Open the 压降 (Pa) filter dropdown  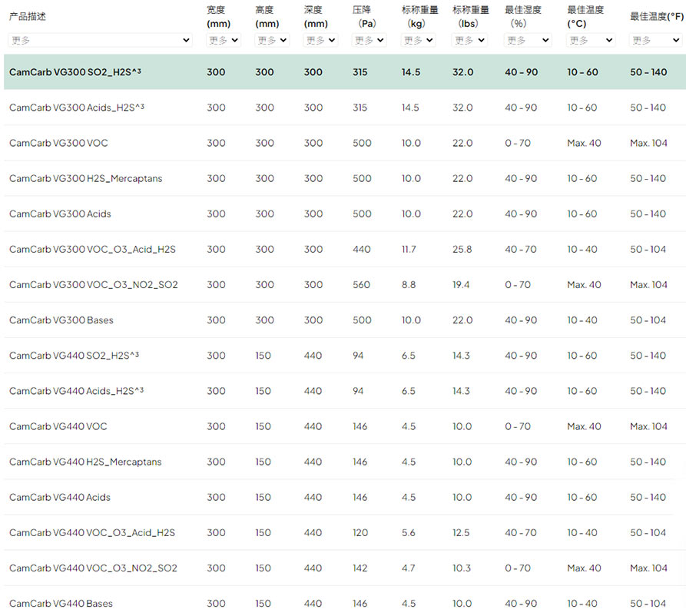pyautogui.click(x=369, y=40)
